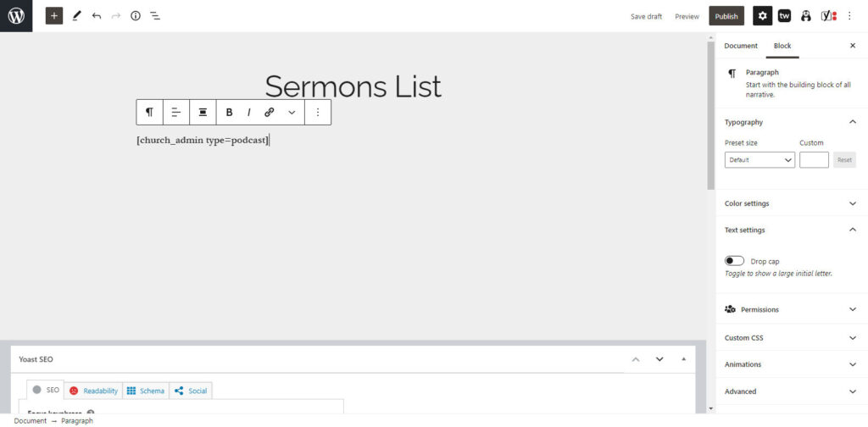Click the Custom font size input field

(x=814, y=159)
